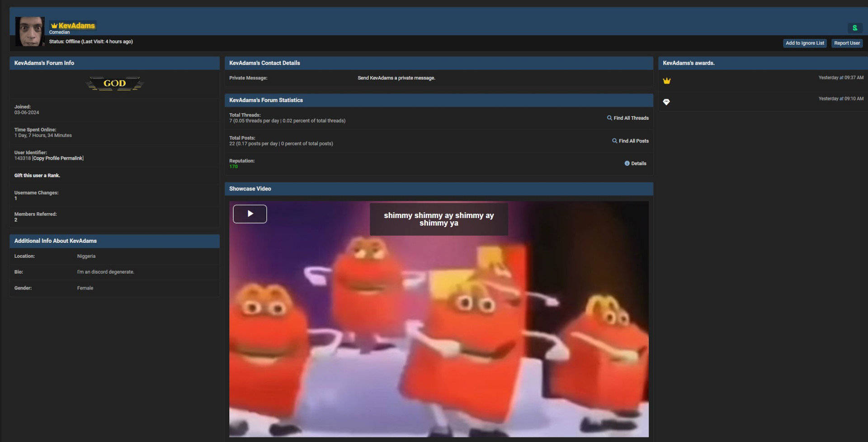Viewport: 868px width, 442px height.
Task: Click Copy Profile Permalink link
Action: point(58,158)
